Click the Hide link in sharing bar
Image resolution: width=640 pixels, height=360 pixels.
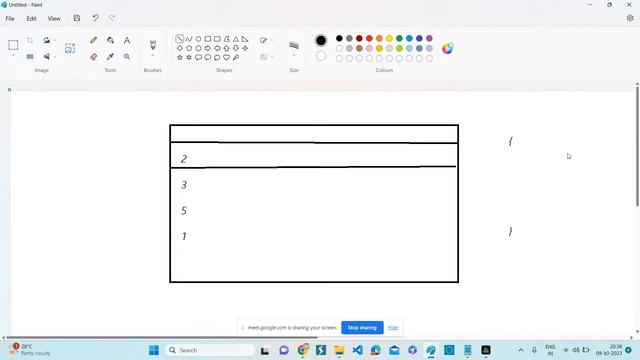point(393,327)
